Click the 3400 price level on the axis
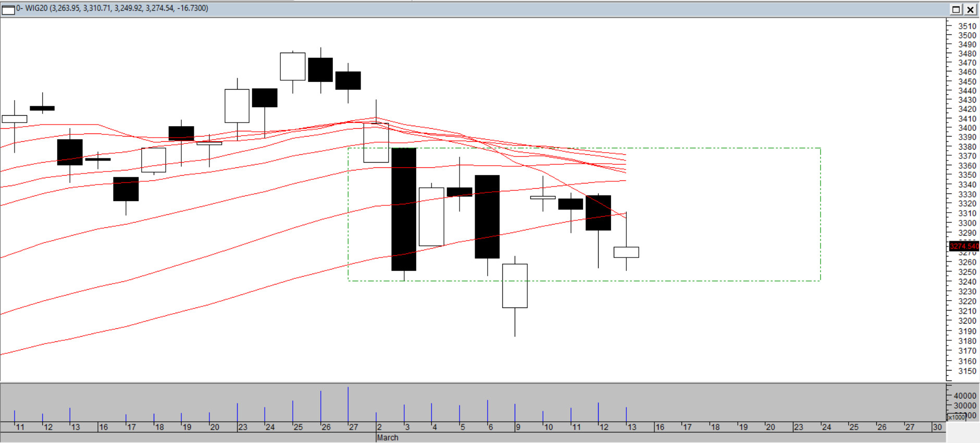980x443 pixels. point(967,128)
